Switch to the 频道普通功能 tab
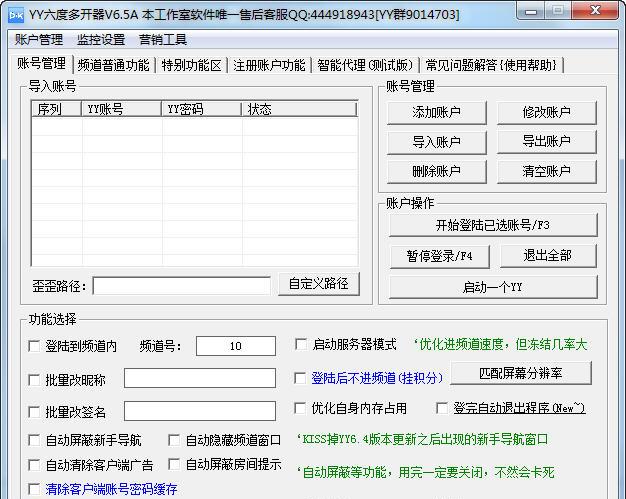Image resolution: width=626 pixels, height=499 pixels. point(114,65)
